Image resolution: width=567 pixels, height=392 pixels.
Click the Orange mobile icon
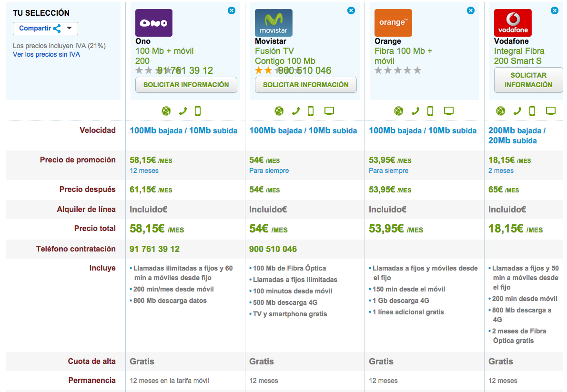tap(430, 111)
